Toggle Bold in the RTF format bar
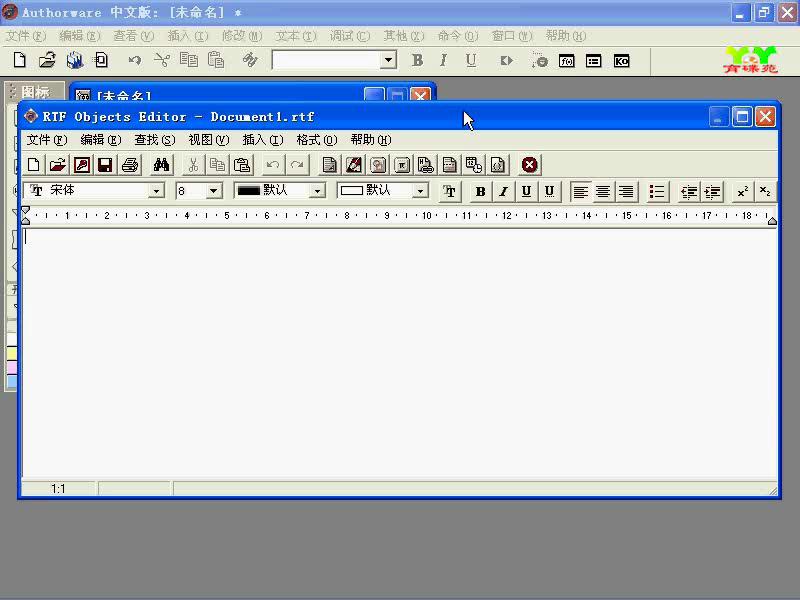800x600 pixels. point(480,192)
